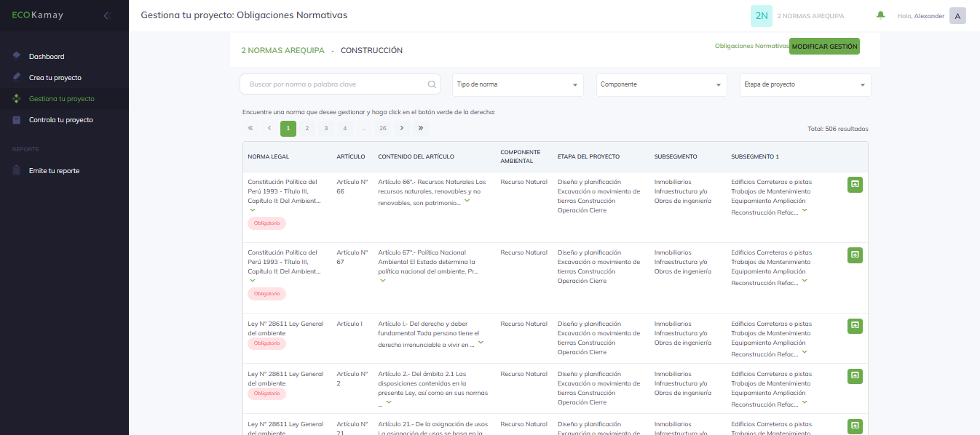The height and width of the screenshot is (435, 980).
Task: Expand article content for Artículo I
Action: (x=481, y=343)
